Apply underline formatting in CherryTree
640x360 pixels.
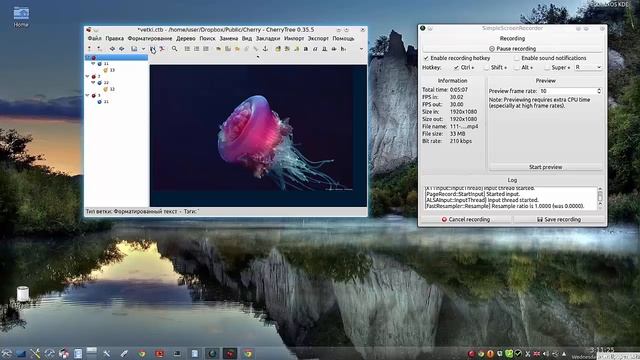tap(324, 49)
